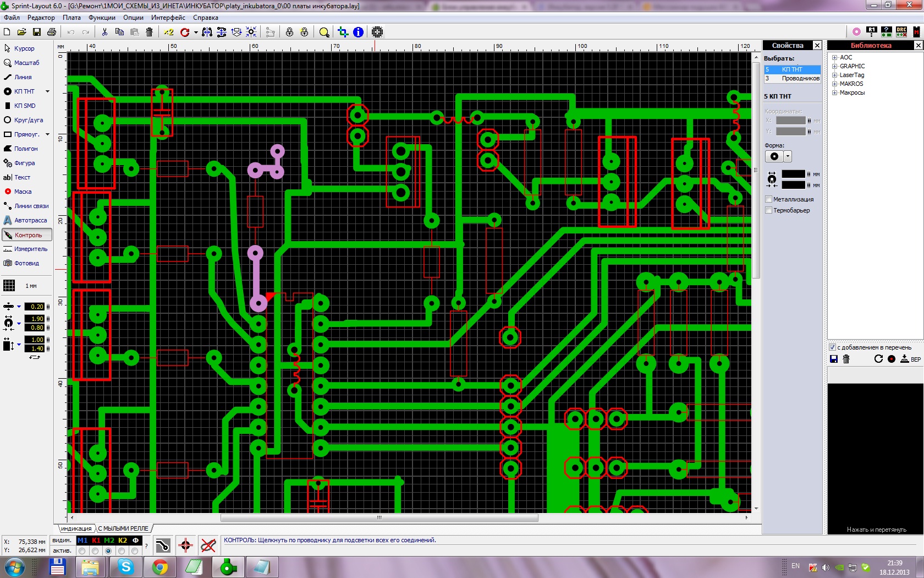The image size is (924, 578).
Task: Expand the Макросы library folder
Action: pos(834,92)
